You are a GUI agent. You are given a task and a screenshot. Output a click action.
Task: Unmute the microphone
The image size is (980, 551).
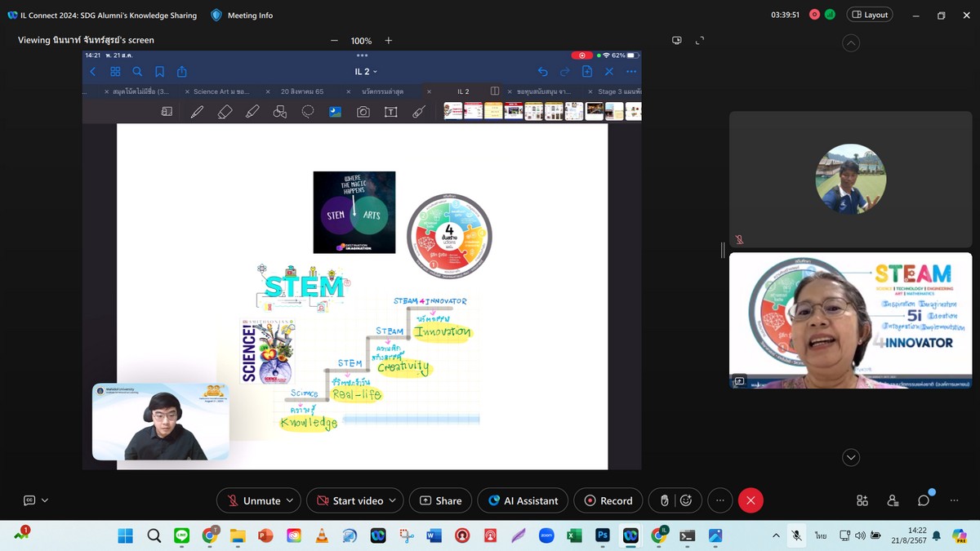(253, 500)
